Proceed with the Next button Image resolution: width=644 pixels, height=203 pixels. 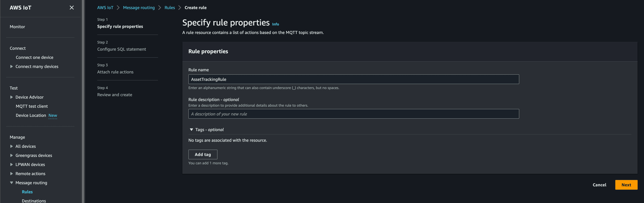pyautogui.click(x=626, y=185)
